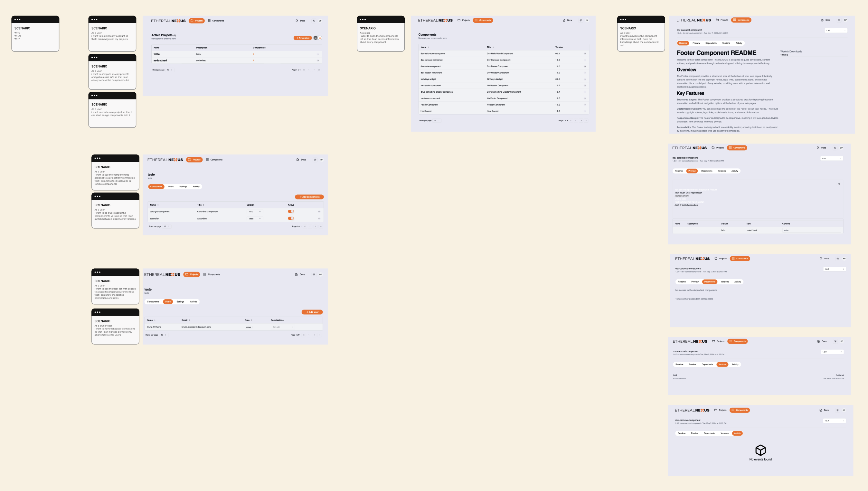Viewport: 868px width, 491px height.
Task: Click the No events found message
Action: coord(760,459)
